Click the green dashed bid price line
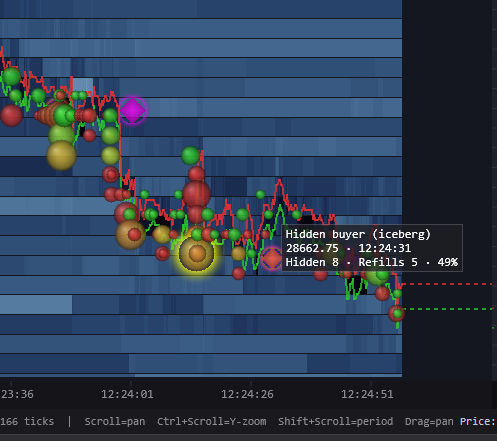 (x=447, y=309)
